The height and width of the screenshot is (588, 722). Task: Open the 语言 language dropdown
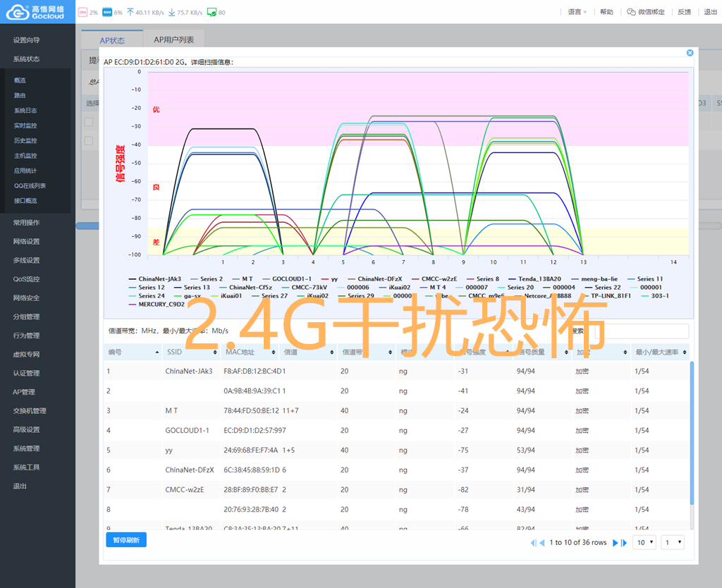coord(577,12)
